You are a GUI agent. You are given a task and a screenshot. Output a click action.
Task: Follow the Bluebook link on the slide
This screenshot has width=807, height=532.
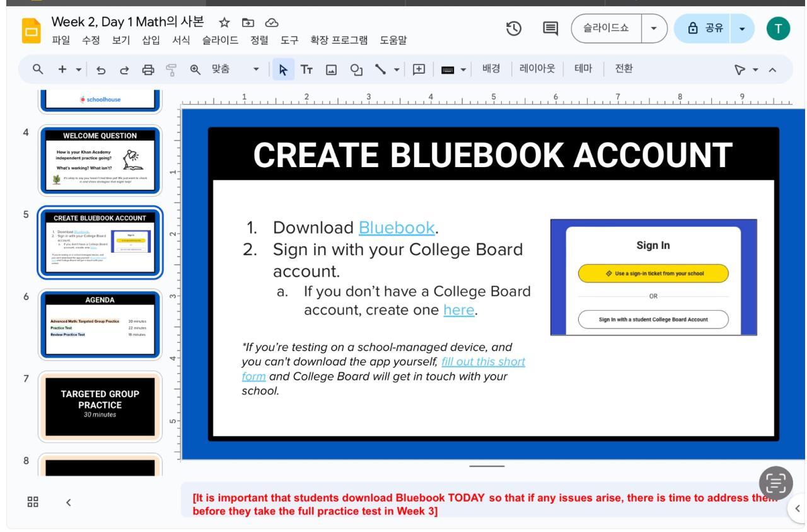[x=397, y=228]
